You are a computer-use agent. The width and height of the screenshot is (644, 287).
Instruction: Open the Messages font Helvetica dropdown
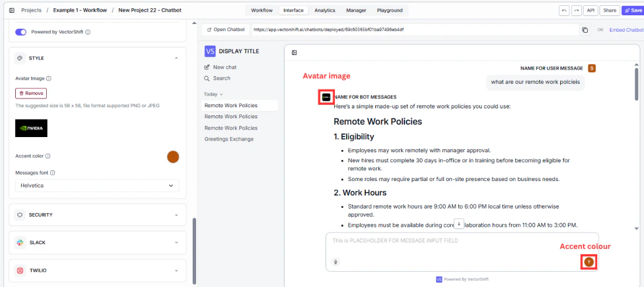pyautogui.click(x=97, y=186)
